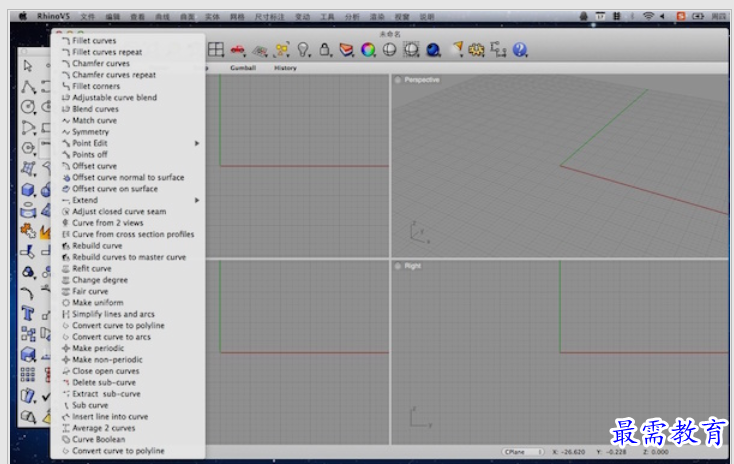Choose Rebuild curve entry
Screen dimensions: 734x464
[x=97, y=246]
